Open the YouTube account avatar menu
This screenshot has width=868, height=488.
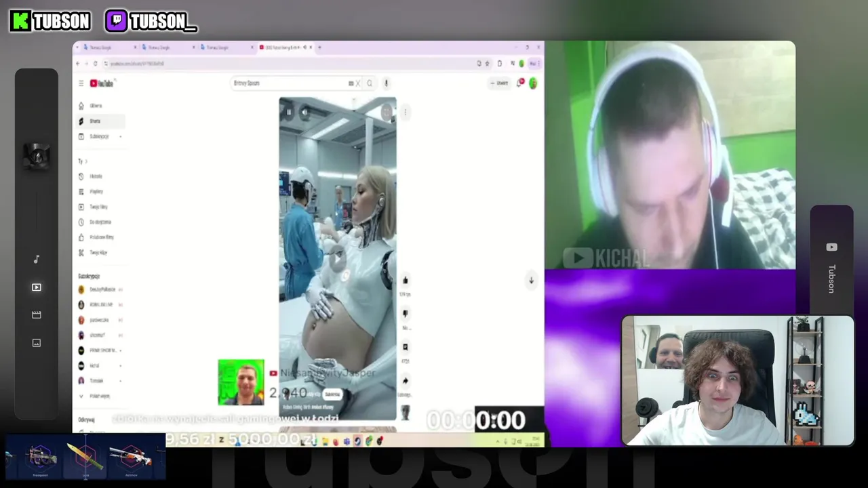pos(533,83)
